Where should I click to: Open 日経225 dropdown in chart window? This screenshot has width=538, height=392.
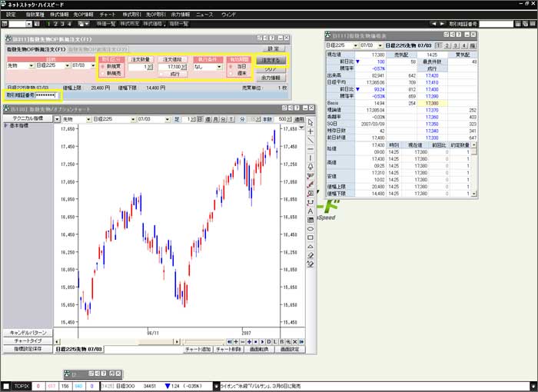click(133, 119)
